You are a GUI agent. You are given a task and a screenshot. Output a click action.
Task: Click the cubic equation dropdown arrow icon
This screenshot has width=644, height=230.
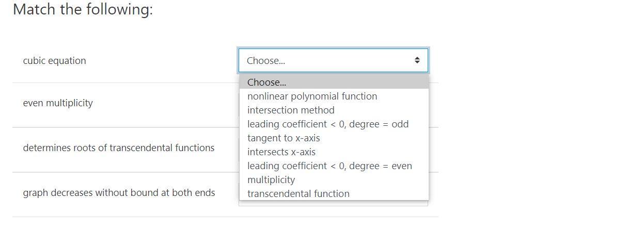coord(417,60)
